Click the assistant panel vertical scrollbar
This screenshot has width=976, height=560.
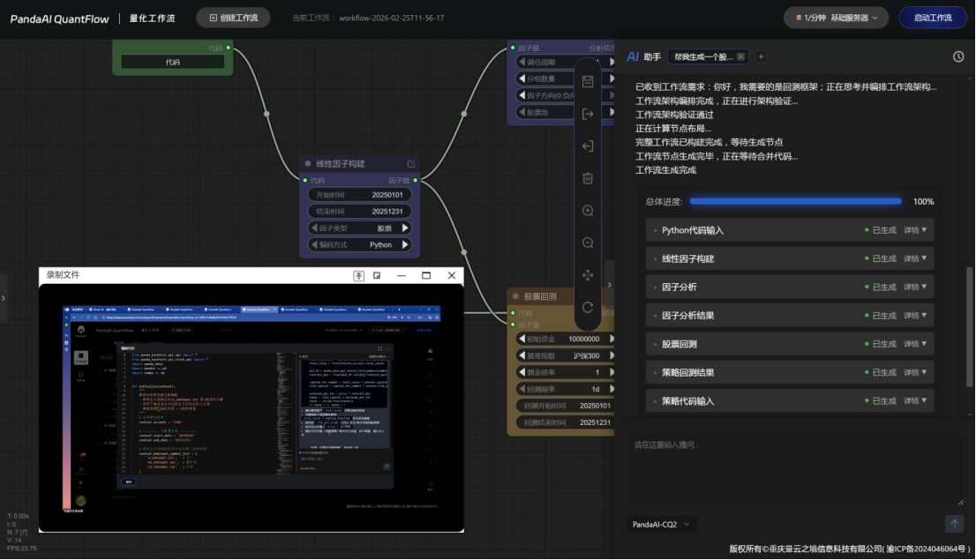(969, 326)
